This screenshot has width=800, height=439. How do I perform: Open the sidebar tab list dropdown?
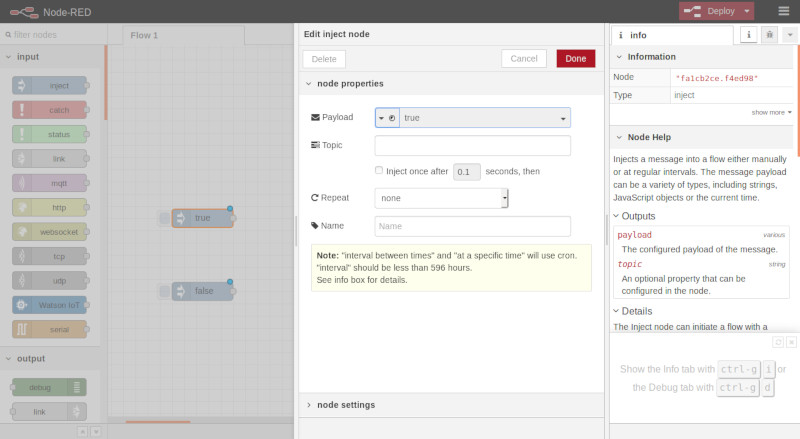point(790,35)
